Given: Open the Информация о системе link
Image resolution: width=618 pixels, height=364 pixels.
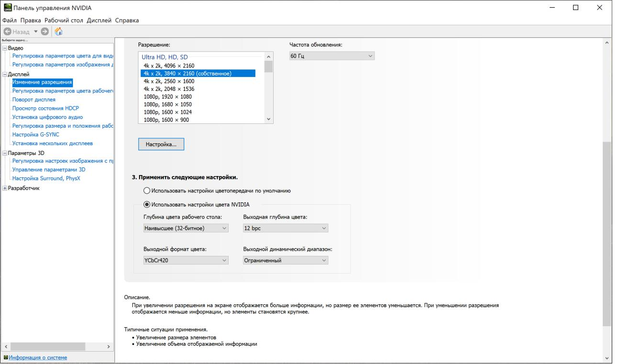Looking at the screenshot, I should [38, 358].
